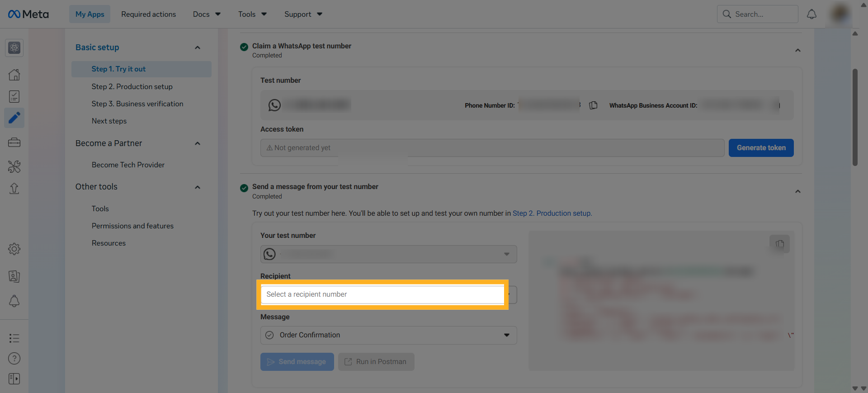Open Tools under Other tools
This screenshot has width=868, height=393.
(100, 208)
